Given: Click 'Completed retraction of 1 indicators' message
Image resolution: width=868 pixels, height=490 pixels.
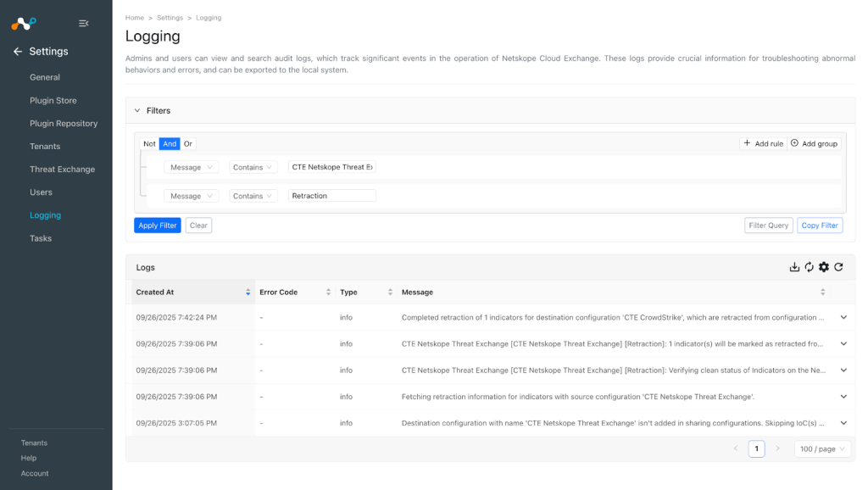Looking at the screenshot, I should tap(613, 318).
